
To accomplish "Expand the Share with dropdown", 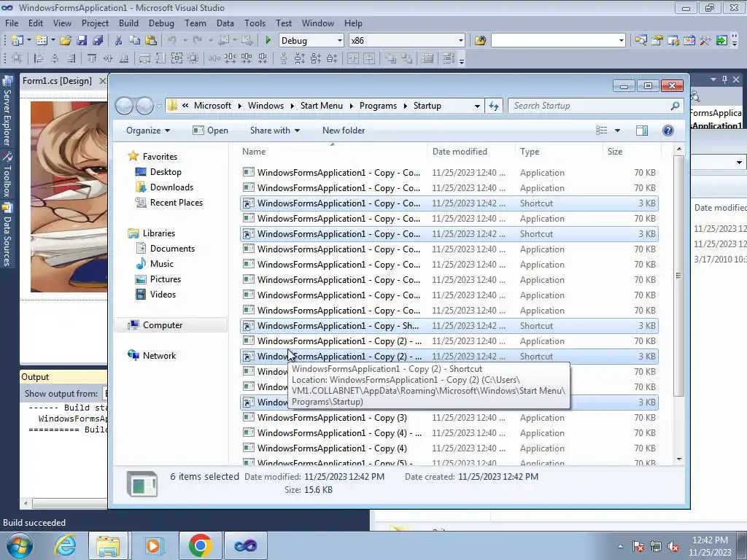I will coord(275,131).
